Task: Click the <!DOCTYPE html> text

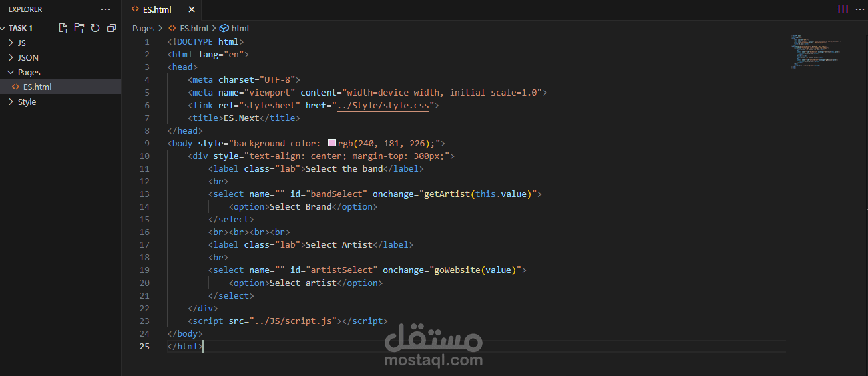Action: 206,41
